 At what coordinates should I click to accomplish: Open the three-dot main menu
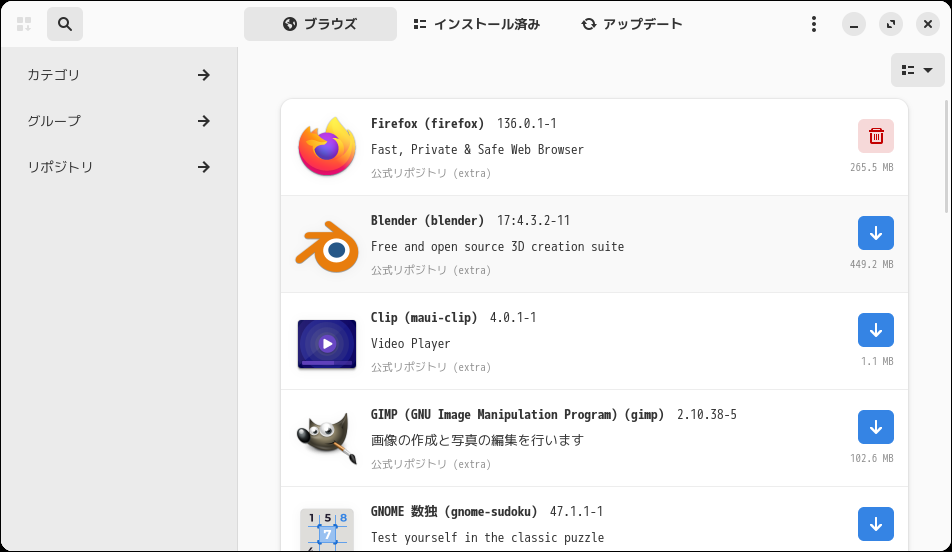[x=814, y=24]
